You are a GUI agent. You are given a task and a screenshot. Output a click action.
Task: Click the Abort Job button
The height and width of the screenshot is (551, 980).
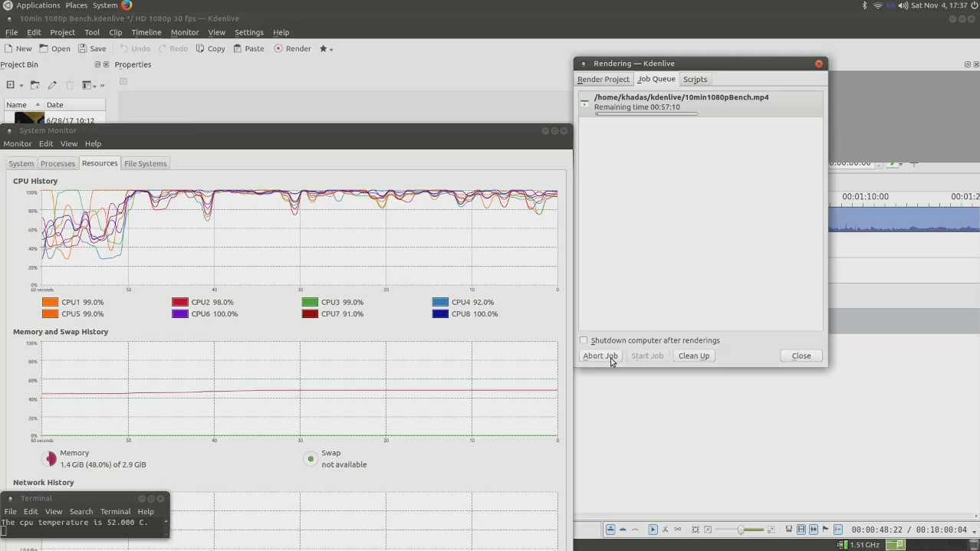point(600,356)
